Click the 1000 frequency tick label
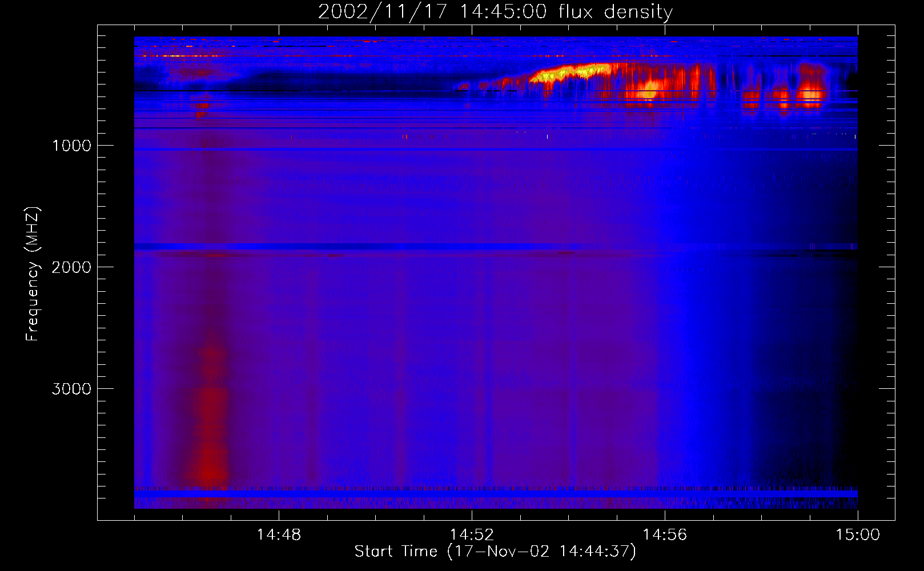The width and height of the screenshot is (924, 571). [x=71, y=146]
